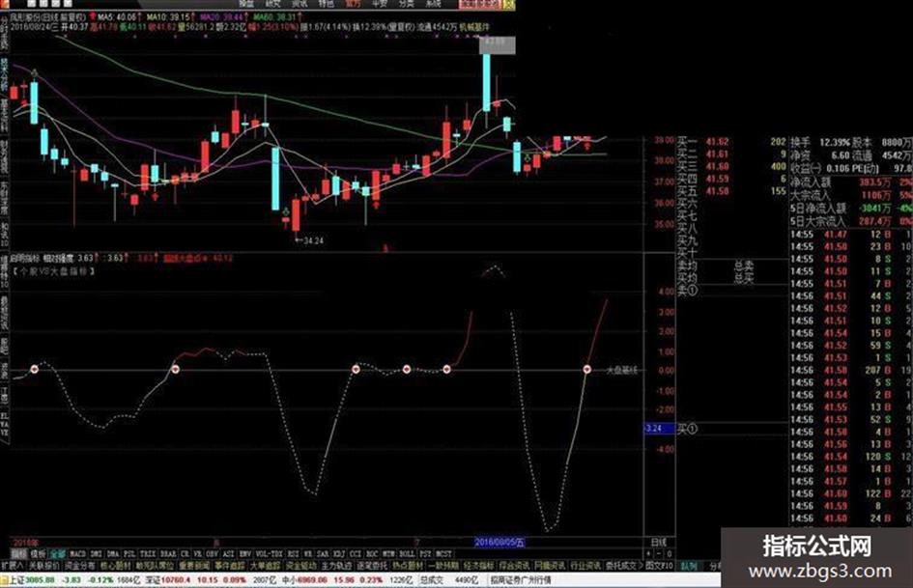Click the 指标 tab
This screenshot has height=588, width=913.
[x=19, y=553]
